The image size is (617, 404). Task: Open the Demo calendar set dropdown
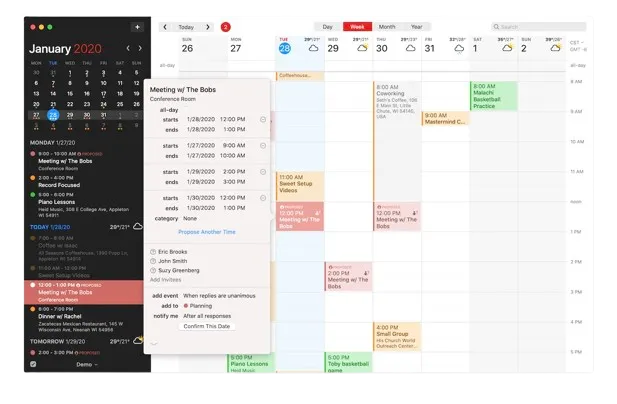[88, 365]
